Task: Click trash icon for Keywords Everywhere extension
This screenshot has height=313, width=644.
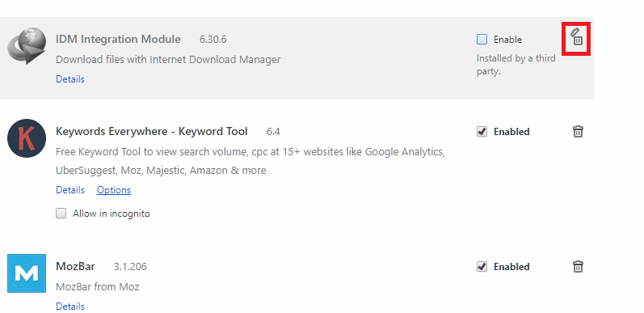Action: click(578, 132)
